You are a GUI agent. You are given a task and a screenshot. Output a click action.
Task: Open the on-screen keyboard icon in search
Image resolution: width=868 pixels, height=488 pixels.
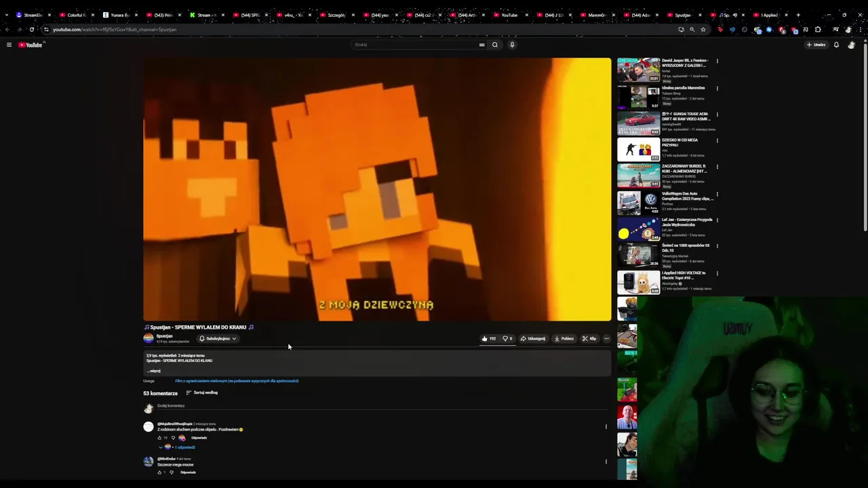pos(481,45)
